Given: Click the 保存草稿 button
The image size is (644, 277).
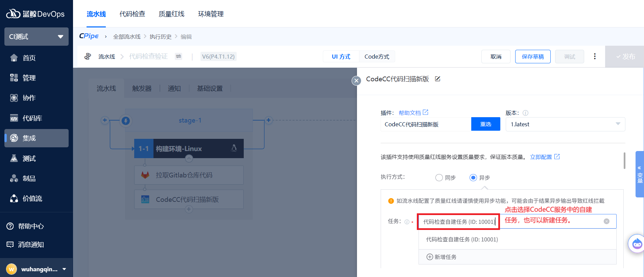Looking at the screenshot, I should pos(533,57).
